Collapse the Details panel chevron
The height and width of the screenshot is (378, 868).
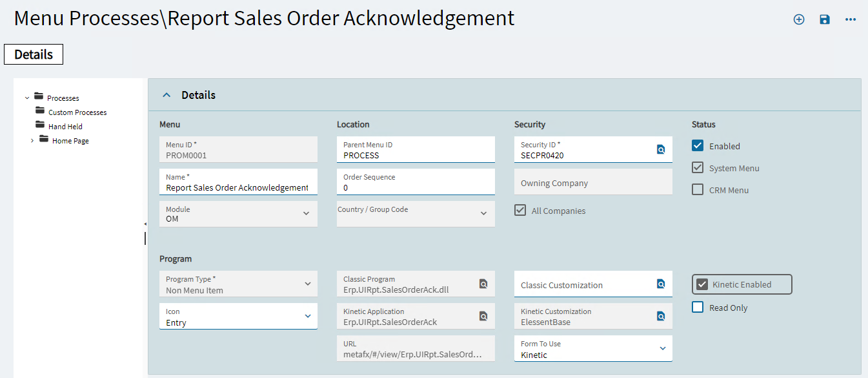tap(167, 95)
